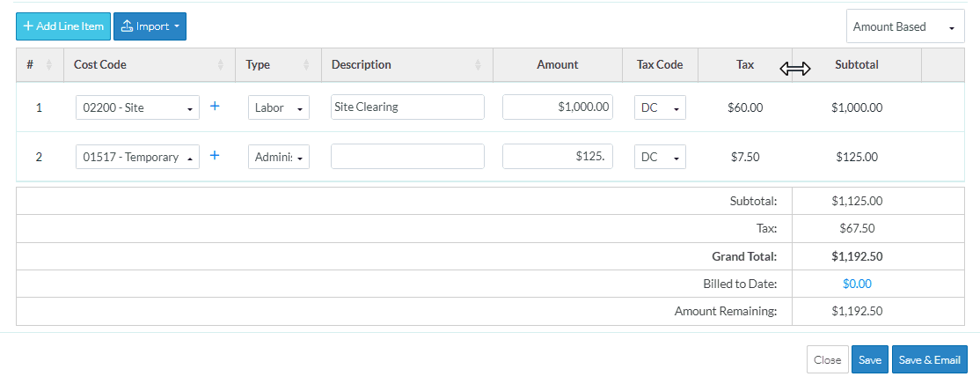Sort by the # column arrows
The image size is (980, 384).
pos(48,65)
